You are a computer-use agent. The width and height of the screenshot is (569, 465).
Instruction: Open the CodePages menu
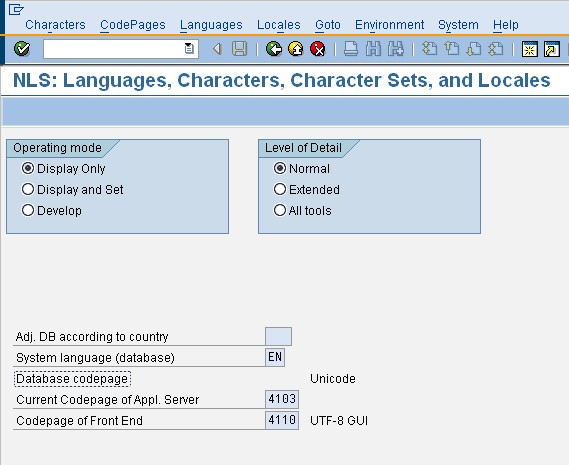(x=133, y=25)
